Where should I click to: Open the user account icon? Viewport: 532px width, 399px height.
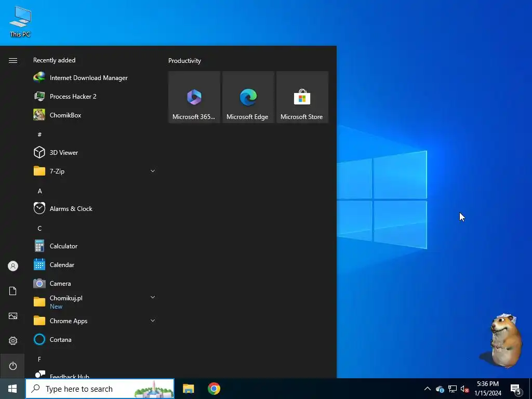(13, 266)
